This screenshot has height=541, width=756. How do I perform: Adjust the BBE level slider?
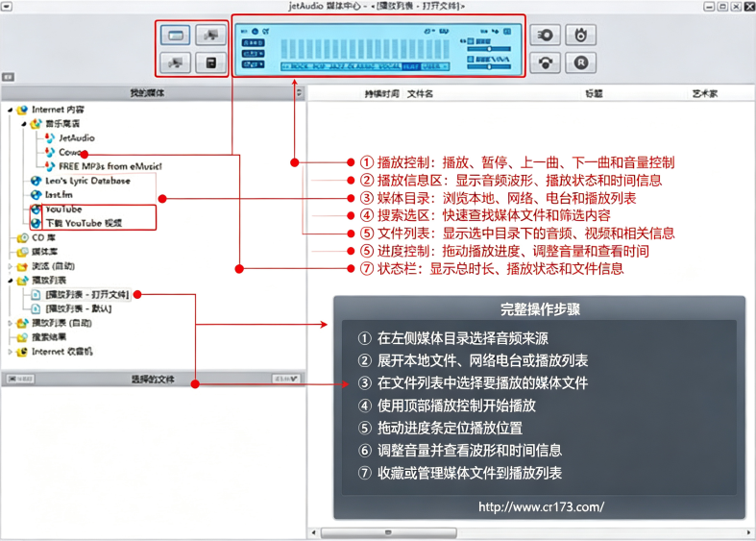(489, 49)
